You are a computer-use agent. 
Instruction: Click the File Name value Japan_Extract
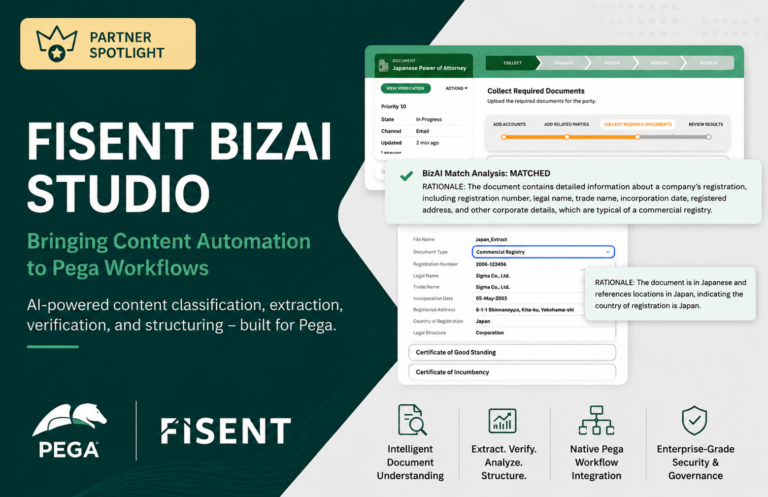click(x=491, y=239)
